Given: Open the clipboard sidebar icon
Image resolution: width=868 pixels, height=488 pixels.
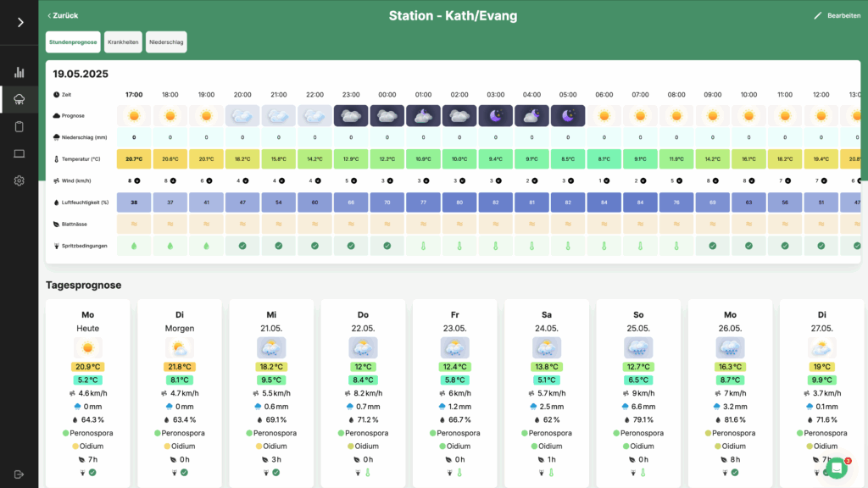Looking at the screenshot, I should coord(19,127).
